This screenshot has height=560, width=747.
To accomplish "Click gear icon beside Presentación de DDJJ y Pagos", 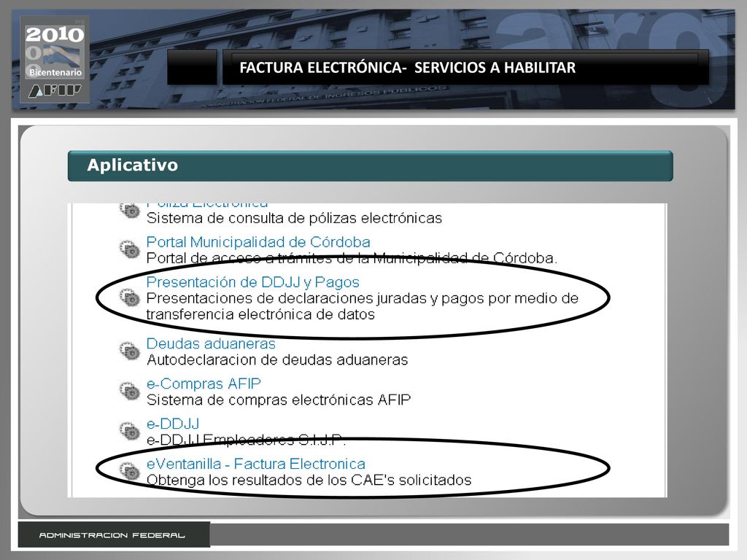I will pos(129,297).
